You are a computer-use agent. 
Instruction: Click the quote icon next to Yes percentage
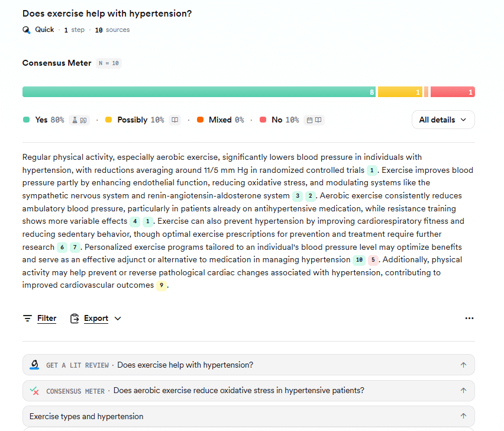click(x=83, y=120)
